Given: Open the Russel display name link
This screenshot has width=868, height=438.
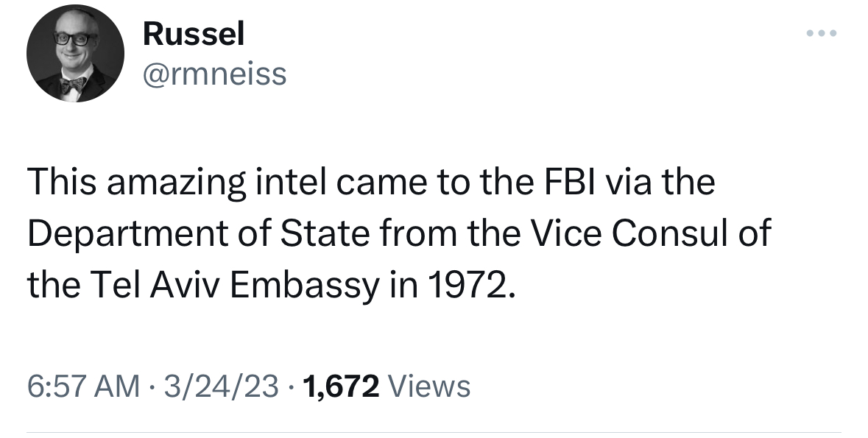Looking at the screenshot, I should 193,34.
